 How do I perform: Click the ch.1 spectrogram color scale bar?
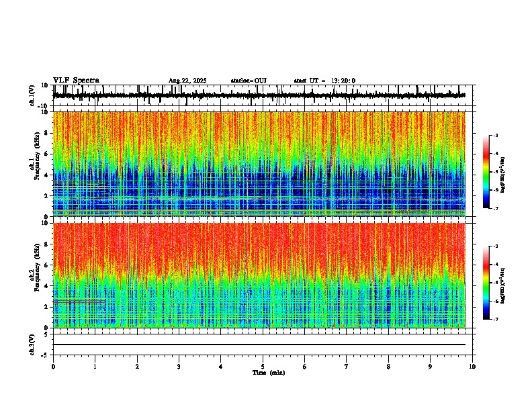486,172
